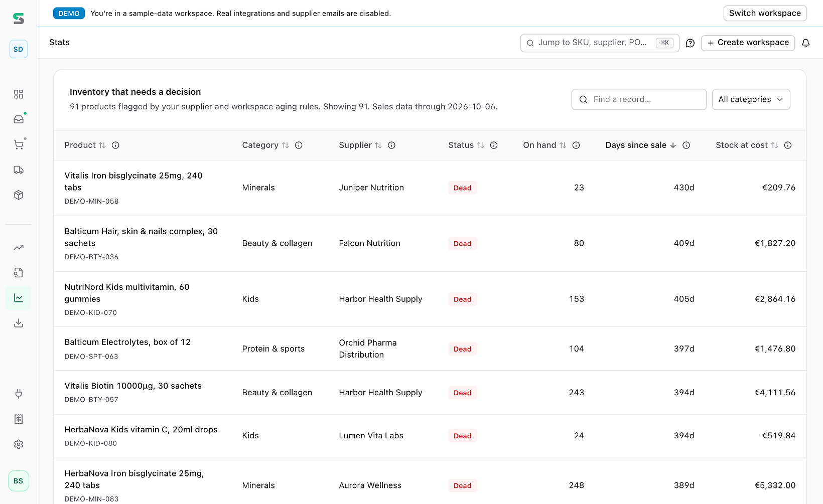Click the app logo in the sidebar
823x504 pixels.
[19, 19]
